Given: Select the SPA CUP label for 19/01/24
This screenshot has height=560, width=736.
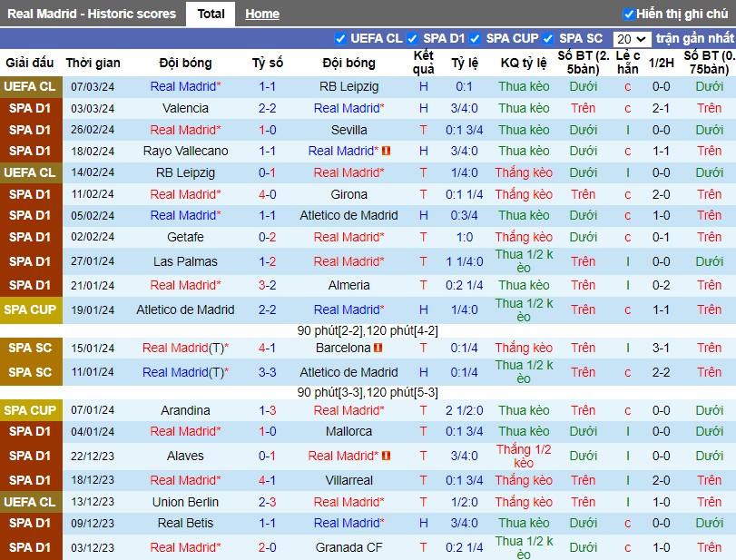Looking at the screenshot, I should click(x=31, y=309).
